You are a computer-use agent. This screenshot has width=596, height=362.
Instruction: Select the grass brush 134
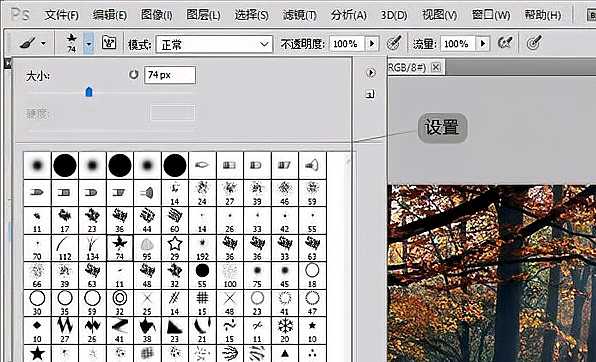92,248
